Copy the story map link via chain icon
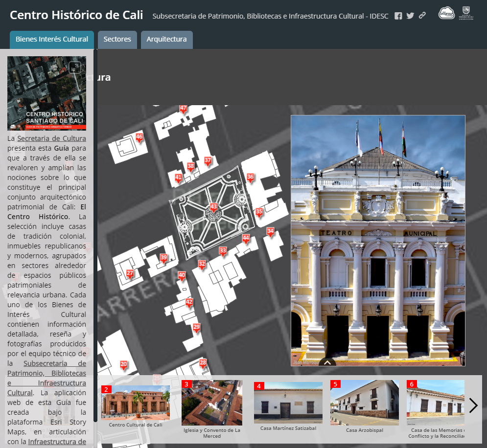 click(x=422, y=15)
